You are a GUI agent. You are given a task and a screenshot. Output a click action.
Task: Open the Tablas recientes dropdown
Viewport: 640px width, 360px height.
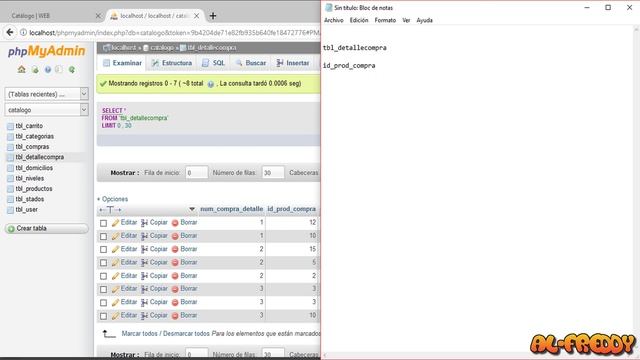(47, 94)
